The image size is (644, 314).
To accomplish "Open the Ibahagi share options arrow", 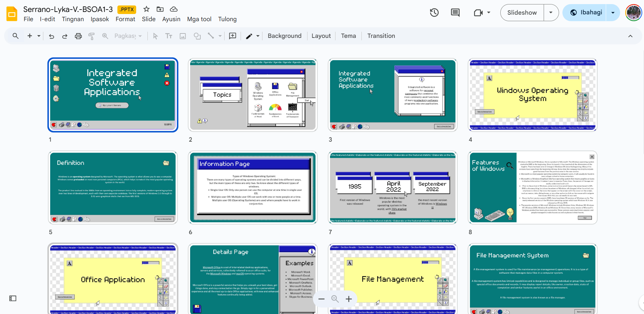I will (x=613, y=13).
